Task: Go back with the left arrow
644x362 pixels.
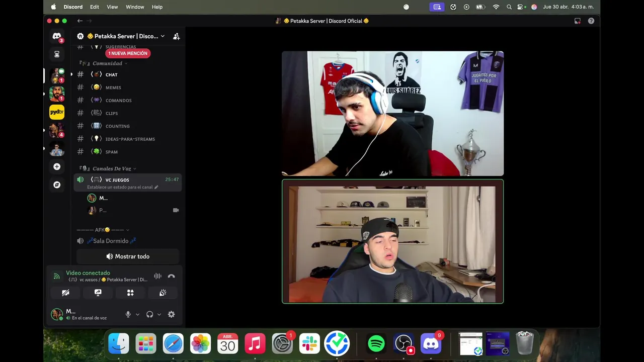Action: pos(79,21)
